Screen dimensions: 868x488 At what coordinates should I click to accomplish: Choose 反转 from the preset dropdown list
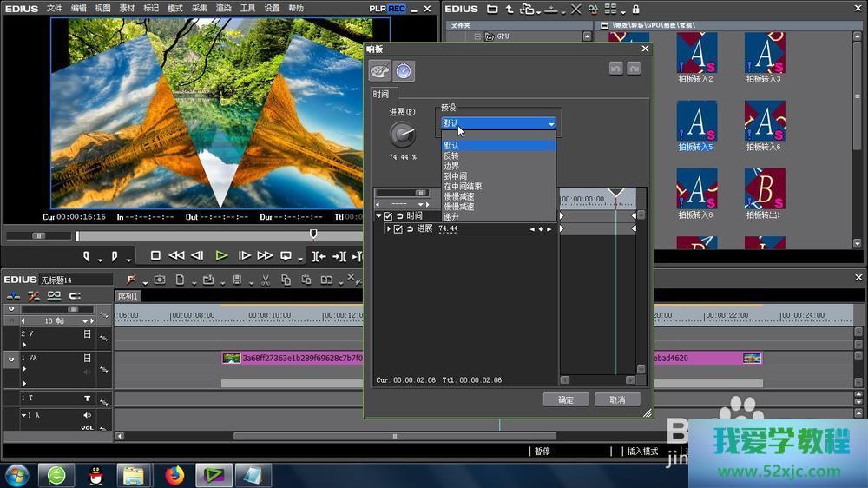pos(451,155)
